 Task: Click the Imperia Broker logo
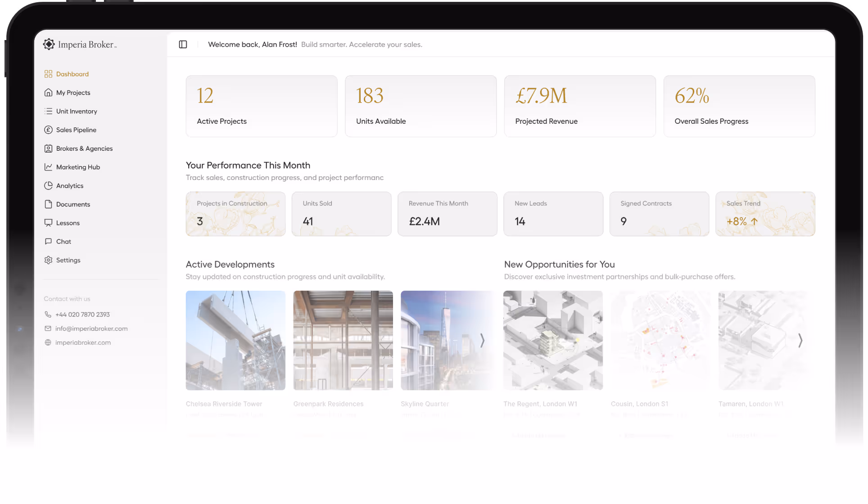tap(80, 44)
